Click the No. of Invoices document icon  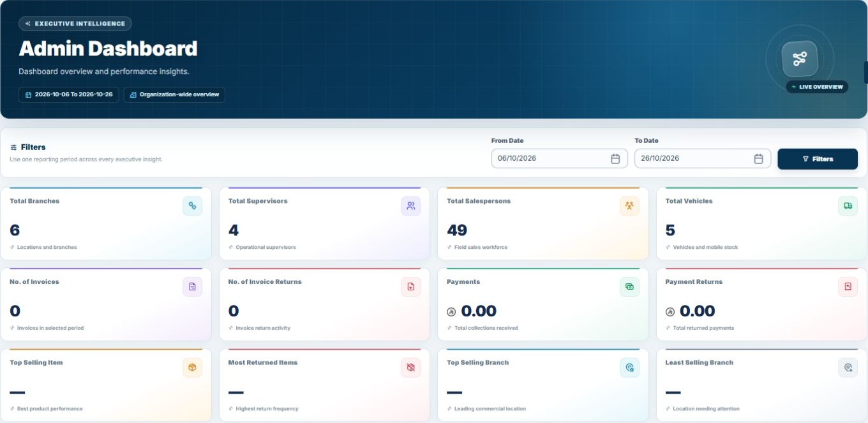[x=193, y=287]
